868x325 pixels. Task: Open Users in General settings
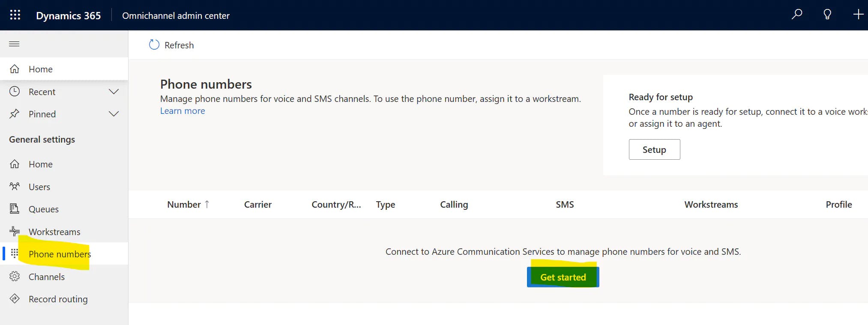(x=64, y=187)
